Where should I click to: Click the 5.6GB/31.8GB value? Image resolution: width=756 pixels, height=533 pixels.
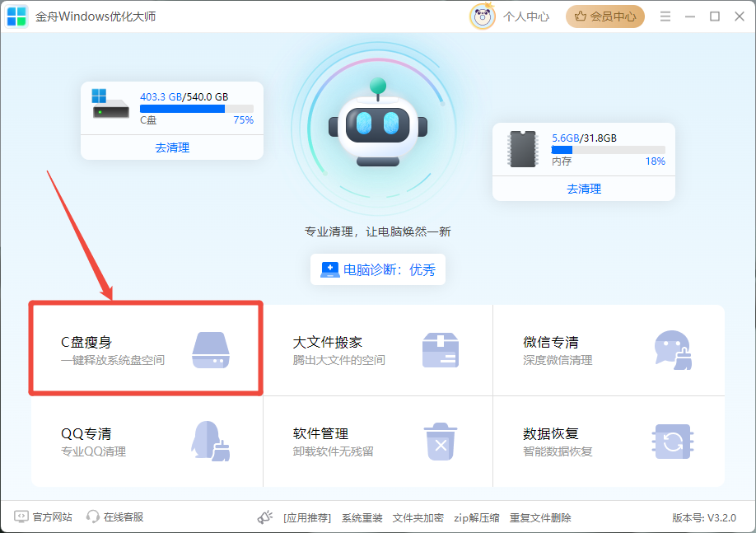point(584,138)
